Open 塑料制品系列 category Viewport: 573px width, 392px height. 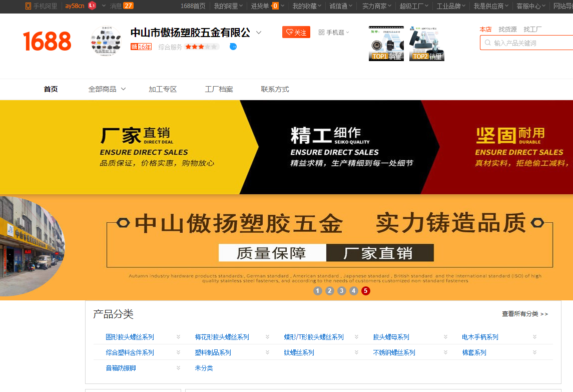click(213, 352)
